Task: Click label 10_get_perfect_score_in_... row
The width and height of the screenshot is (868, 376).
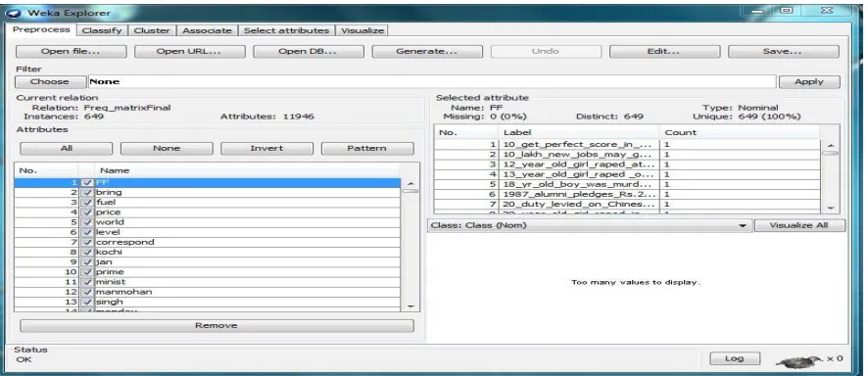Action: pos(627,145)
